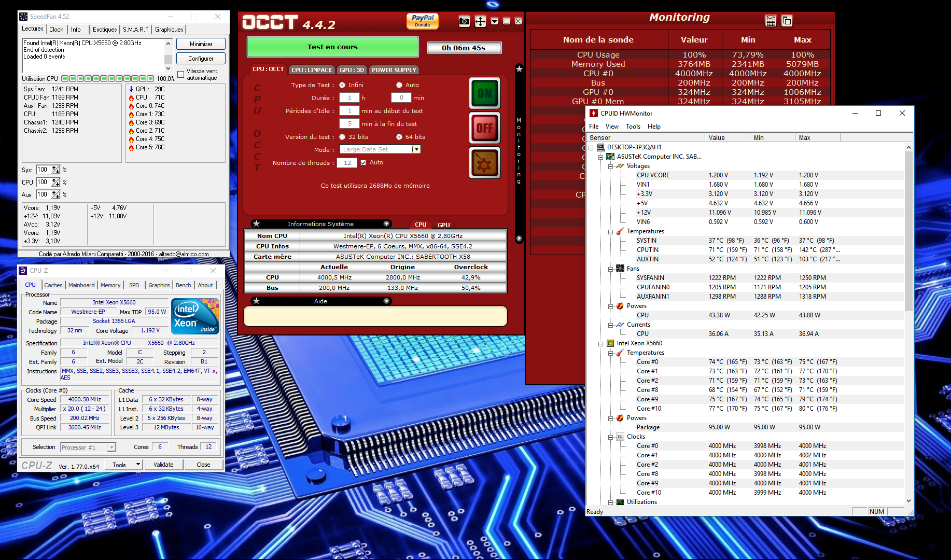The width and height of the screenshot is (951, 560).
Task: Expand the Aide section arrow
Action: (x=386, y=301)
